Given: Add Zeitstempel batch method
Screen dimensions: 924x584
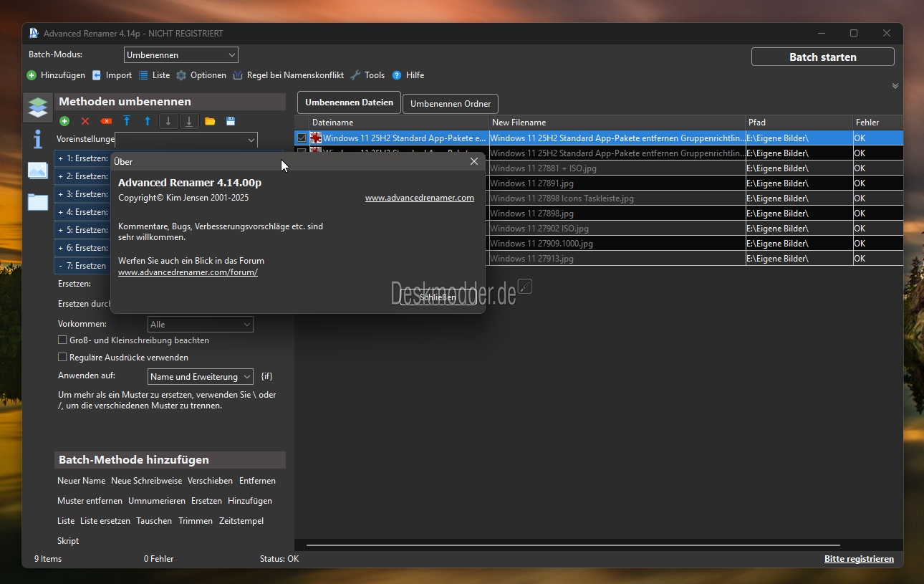Looking at the screenshot, I should pos(241,521).
